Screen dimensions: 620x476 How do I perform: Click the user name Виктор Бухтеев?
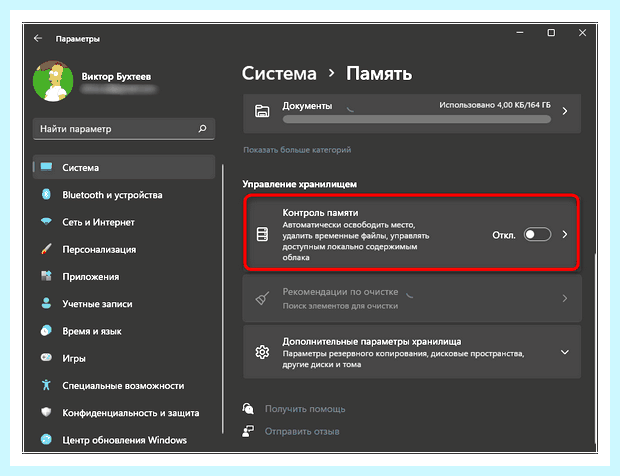pyautogui.click(x=116, y=76)
